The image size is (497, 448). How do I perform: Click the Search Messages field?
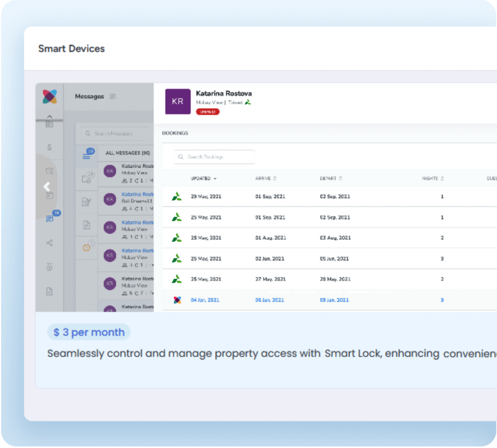[x=115, y=134]
